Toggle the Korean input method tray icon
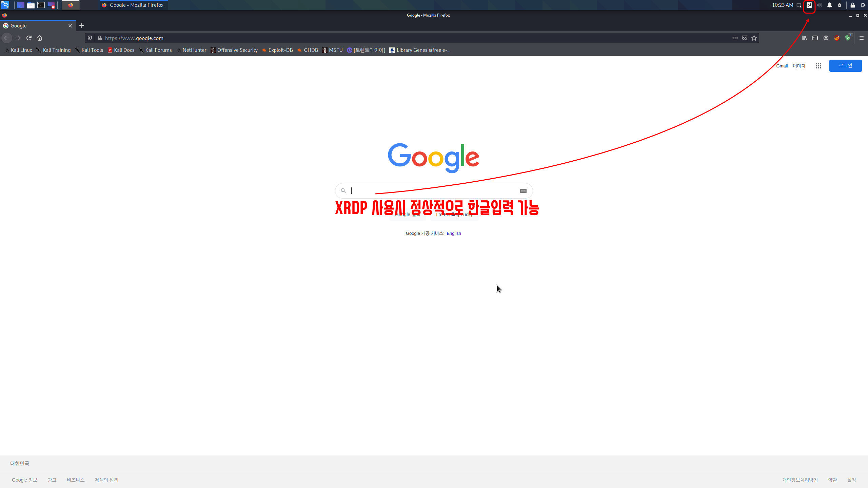The image size is (868, 488). coord(809,5)
